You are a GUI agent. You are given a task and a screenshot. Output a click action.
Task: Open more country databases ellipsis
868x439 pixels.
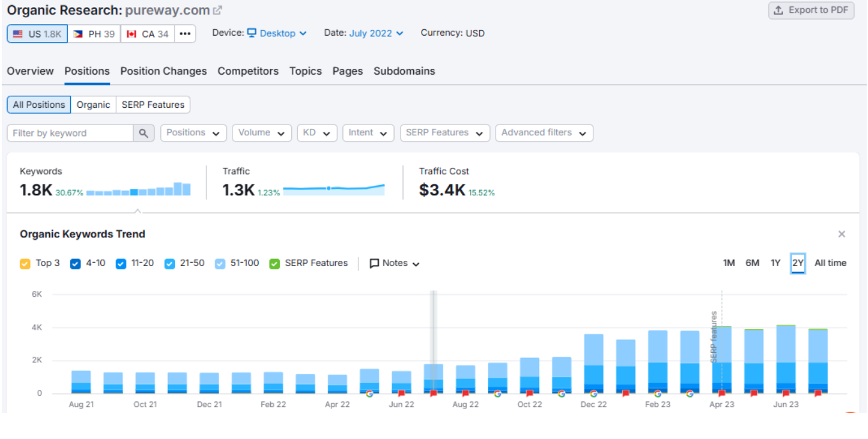point(185,34)
